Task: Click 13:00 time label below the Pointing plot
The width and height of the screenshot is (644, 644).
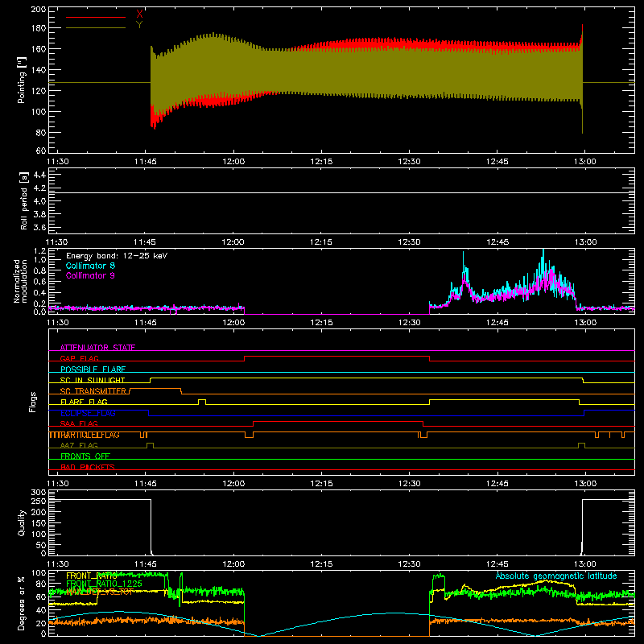Action: coord(585,162)
